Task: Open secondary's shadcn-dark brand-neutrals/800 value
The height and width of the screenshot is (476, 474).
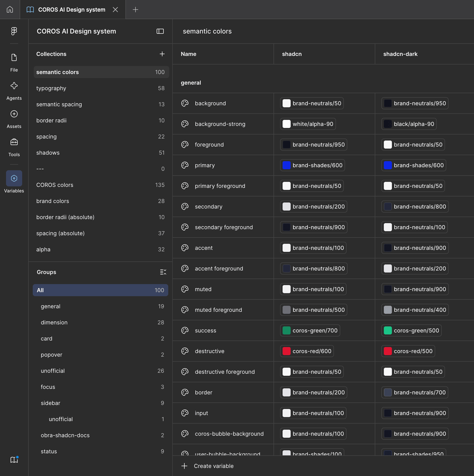Action: (415, 207)
